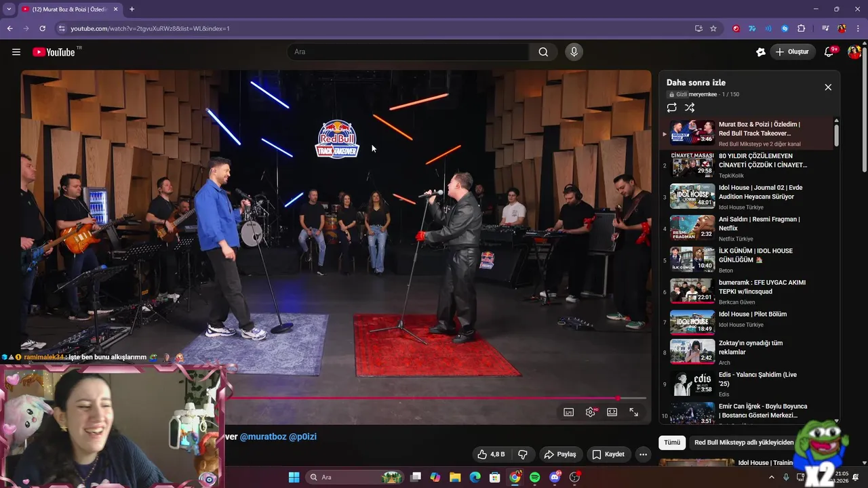
Task: Open the browser media control icon
Action: coord(825,28)
